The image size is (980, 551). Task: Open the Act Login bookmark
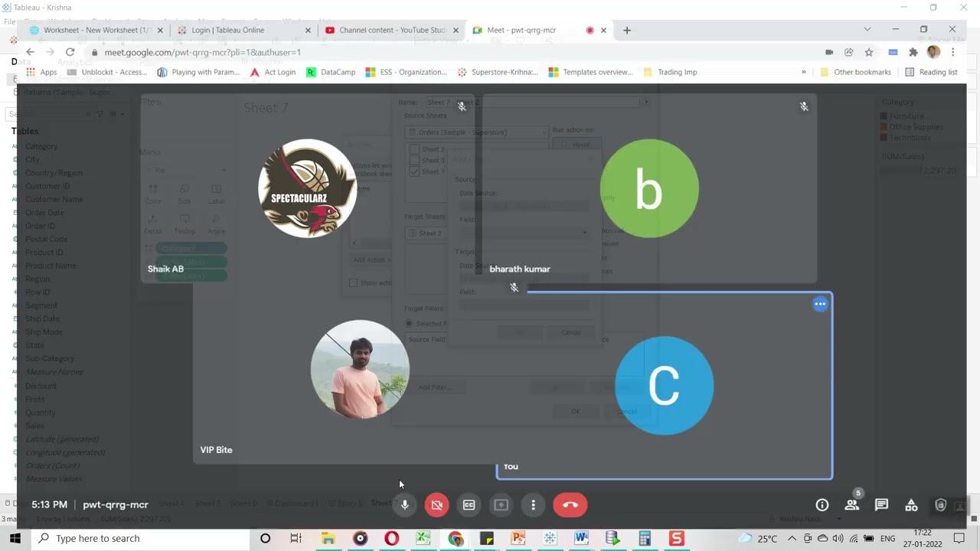pyautogui.click(x=273, y=72)
